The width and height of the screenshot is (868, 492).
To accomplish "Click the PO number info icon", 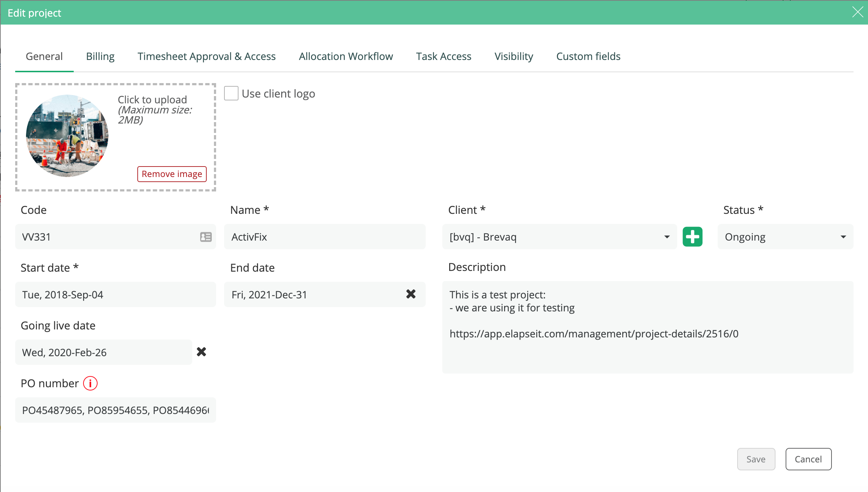I will point(90,383).
